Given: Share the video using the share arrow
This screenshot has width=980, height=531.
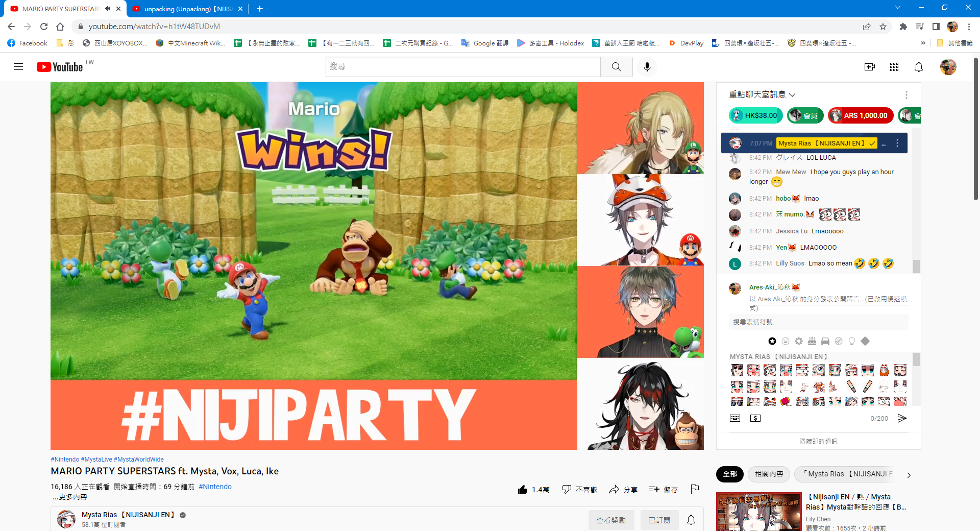Looking at the screenshot, I should click(x=614, y=489).
